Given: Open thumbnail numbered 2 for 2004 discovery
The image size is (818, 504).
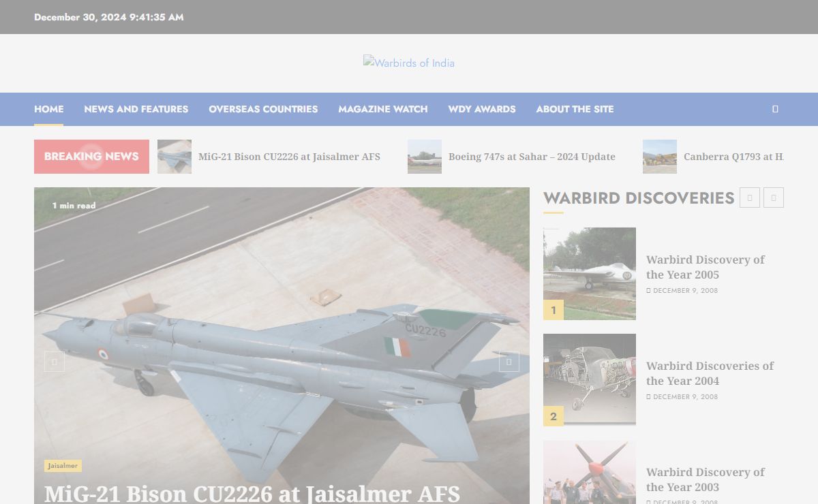Looking at the screenshot, I should [590, 380].
